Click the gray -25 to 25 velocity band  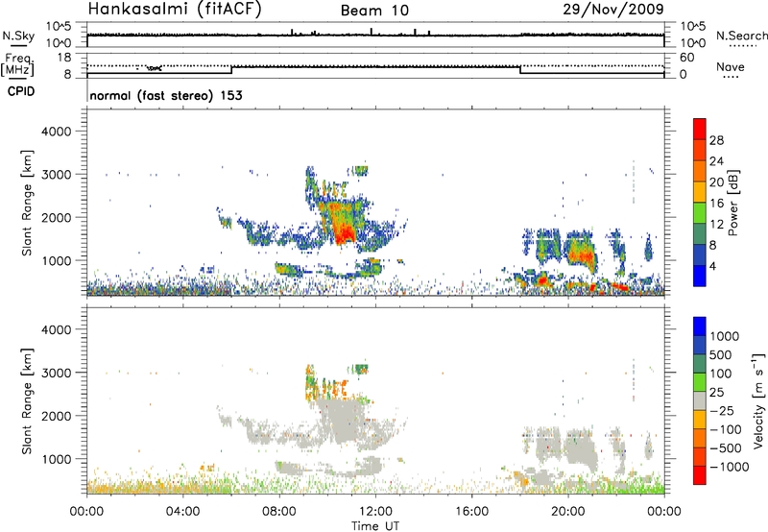pos(700,400)
